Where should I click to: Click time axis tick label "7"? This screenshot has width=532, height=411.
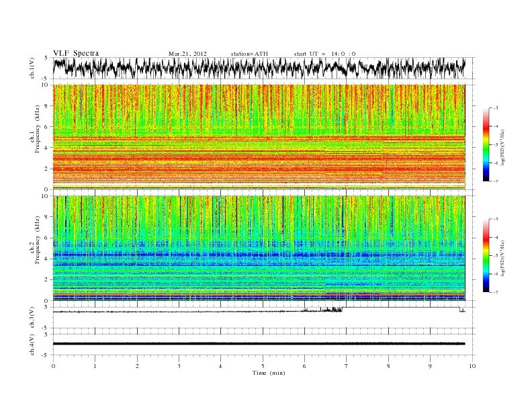(347, 366)
